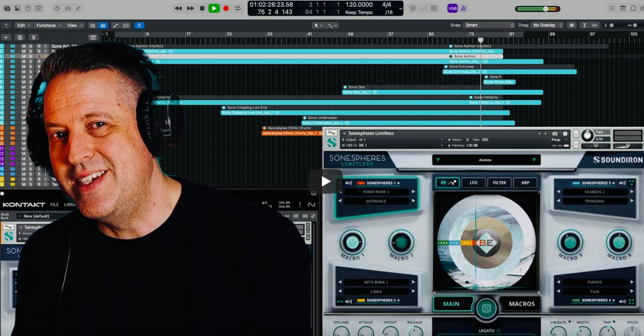Click the MAIN page button
The width and height of the screenshot is (644, 336).
click(x=453, y=304)
